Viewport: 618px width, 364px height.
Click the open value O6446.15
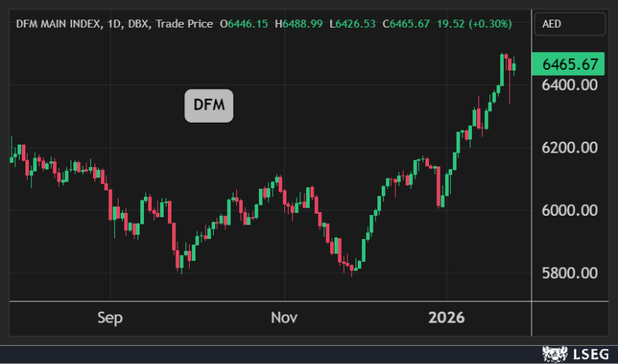(x=244, y=24)
